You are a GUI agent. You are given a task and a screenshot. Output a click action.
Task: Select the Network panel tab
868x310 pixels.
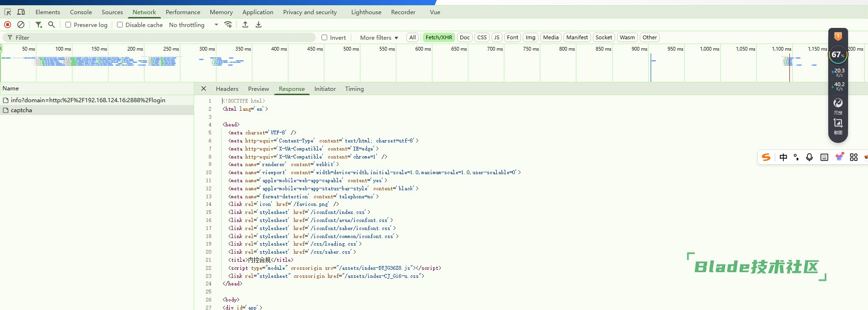point(144,12)
